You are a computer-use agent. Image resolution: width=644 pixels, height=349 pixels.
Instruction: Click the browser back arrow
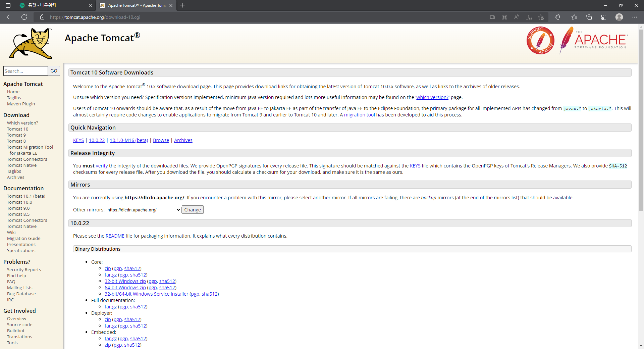pos(9,17)
